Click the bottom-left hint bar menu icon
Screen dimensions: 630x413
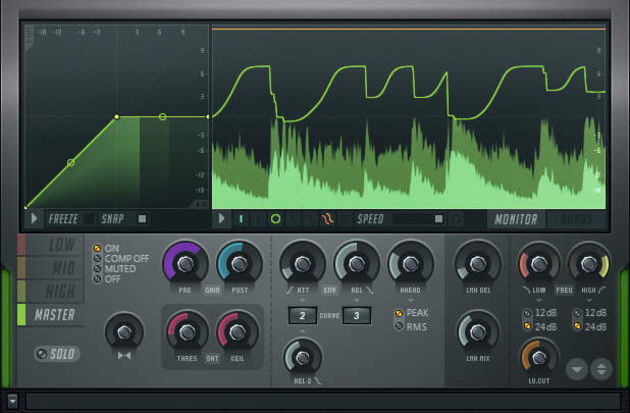12,401
